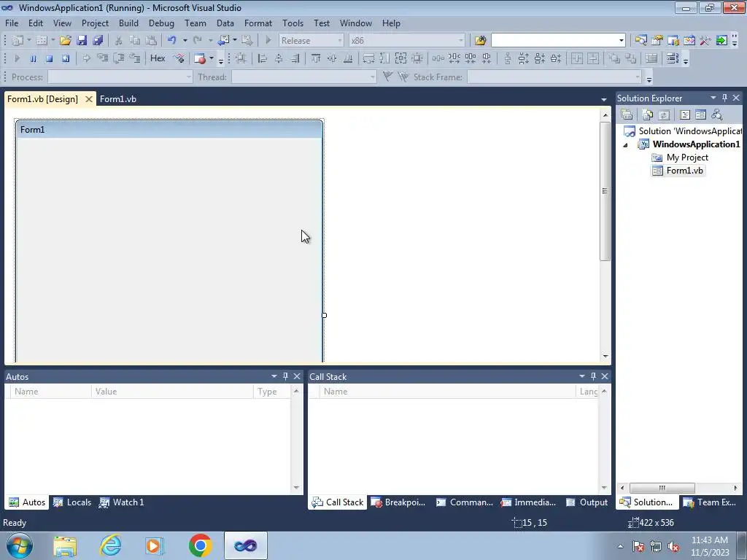Switch to the Locals tab
This screenshot has height=560, width=747.
point(72,502)
